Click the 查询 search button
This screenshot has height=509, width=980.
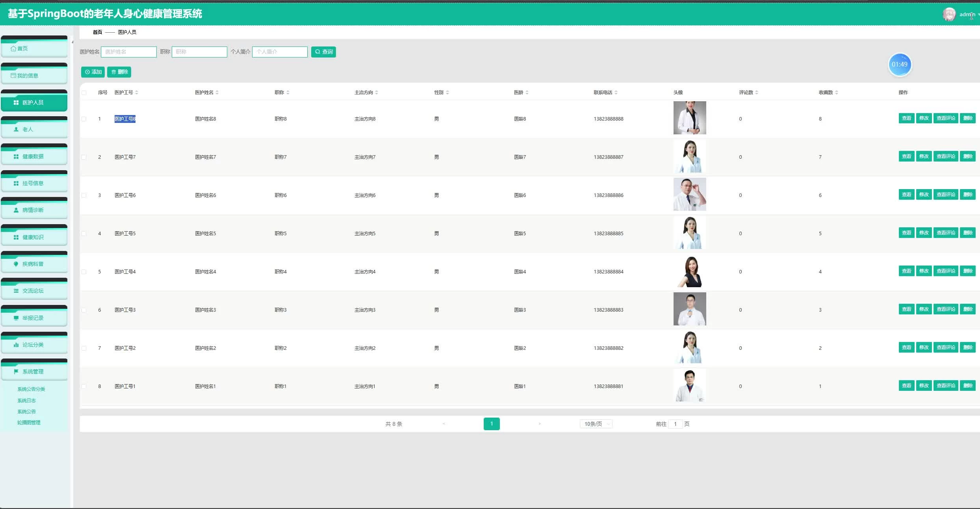coord(323,52)
